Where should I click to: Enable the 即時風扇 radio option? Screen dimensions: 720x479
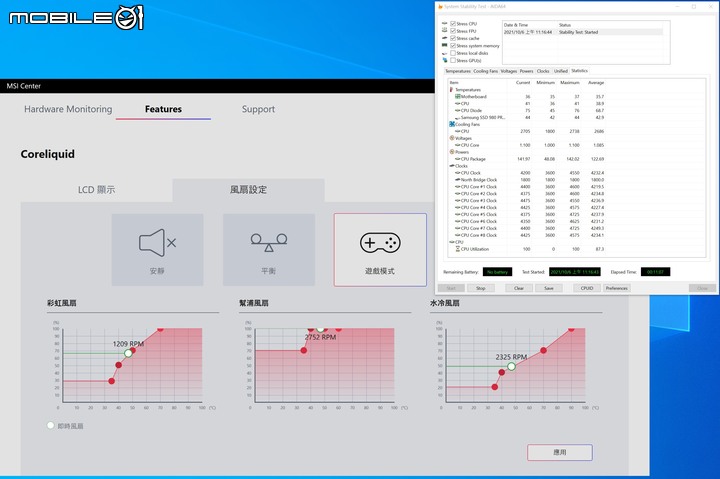[51, 425]
